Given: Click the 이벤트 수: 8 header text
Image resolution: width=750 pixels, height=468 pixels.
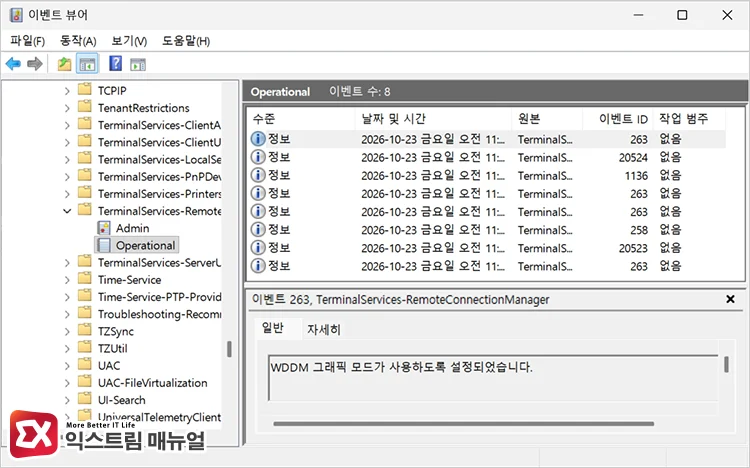Looking at the screenshot, I should point(359,91).
